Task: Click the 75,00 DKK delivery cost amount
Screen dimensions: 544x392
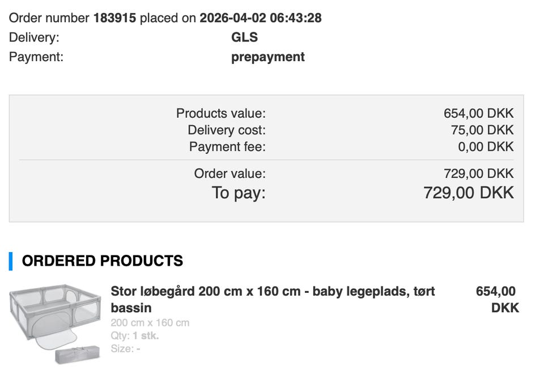Action: click(x=482, y=130)
